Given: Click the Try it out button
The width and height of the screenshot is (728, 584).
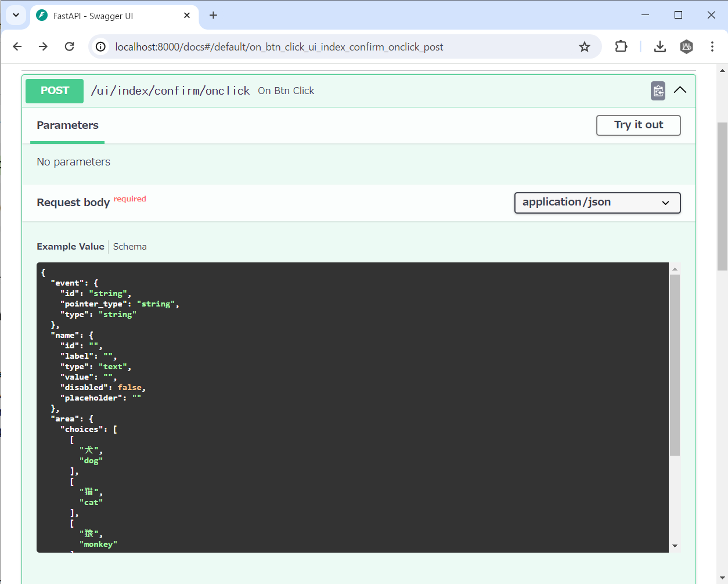Looking at the screenshot, I should pyautogui.click(x=638, y=125).
